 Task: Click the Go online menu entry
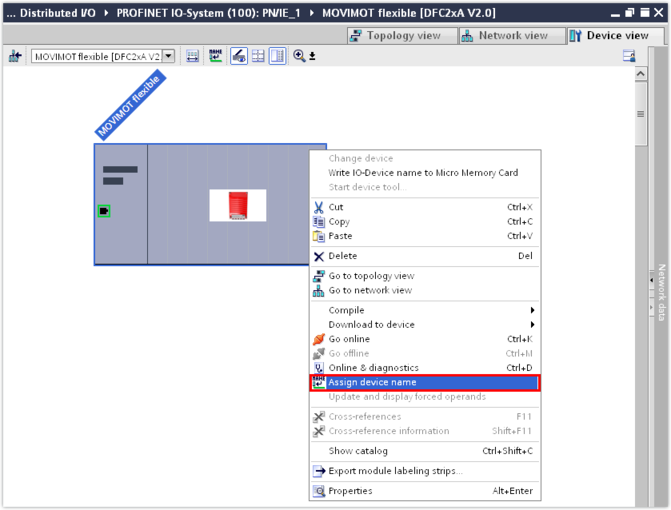pos(349,339)
